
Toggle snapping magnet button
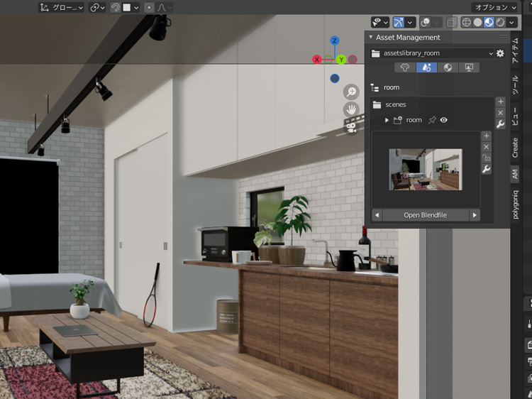pyautogui.click(x=116, y=7)
